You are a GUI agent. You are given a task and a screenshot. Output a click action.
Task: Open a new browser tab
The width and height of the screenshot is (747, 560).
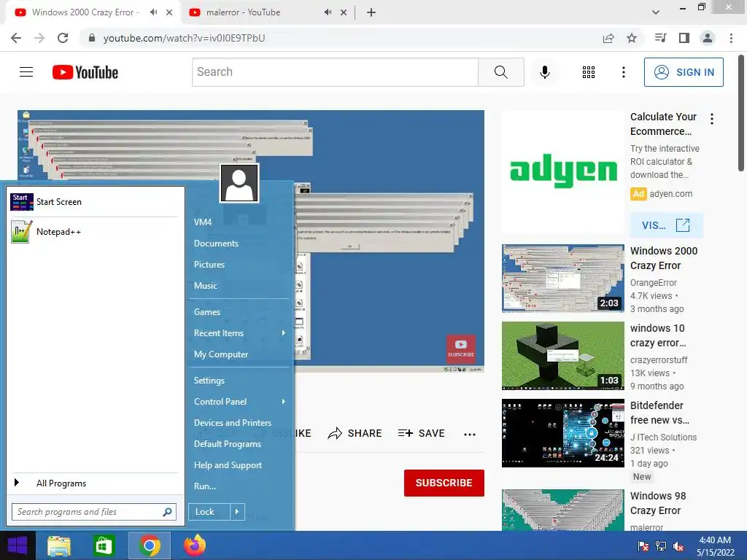[371, 12]
